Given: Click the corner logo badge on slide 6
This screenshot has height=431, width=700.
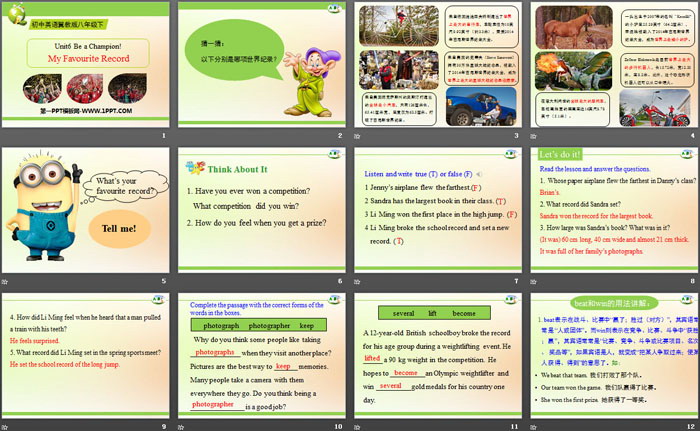Looking at the screenshot, I should pyautogui.click(x=334, y=154).
